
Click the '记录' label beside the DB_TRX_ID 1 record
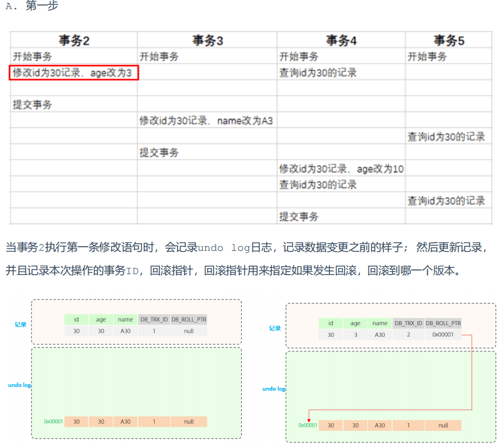21,325
